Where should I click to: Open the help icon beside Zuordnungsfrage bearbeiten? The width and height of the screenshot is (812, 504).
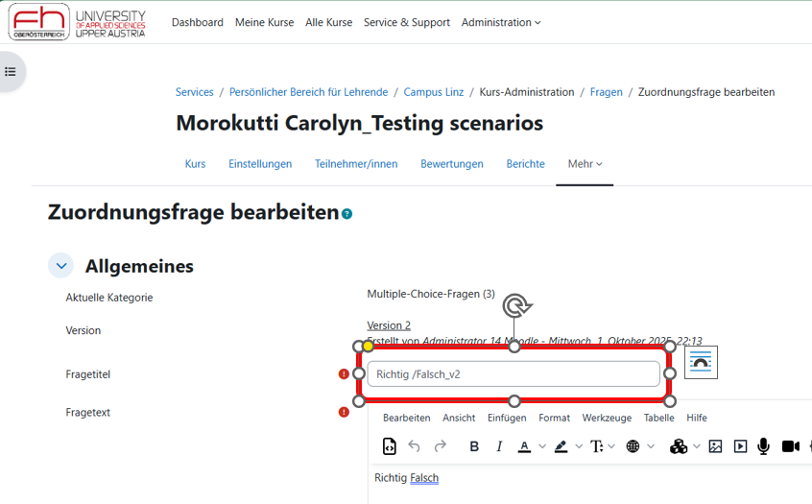347,214
